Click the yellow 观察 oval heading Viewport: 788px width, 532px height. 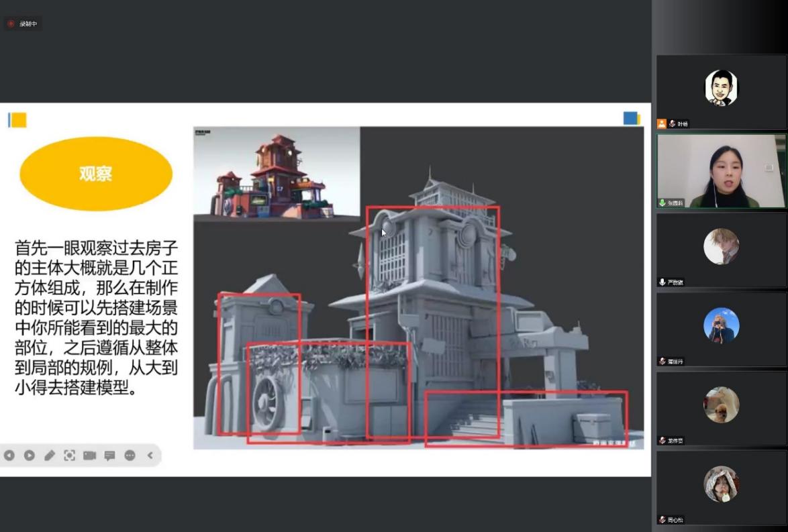(95, 174)
